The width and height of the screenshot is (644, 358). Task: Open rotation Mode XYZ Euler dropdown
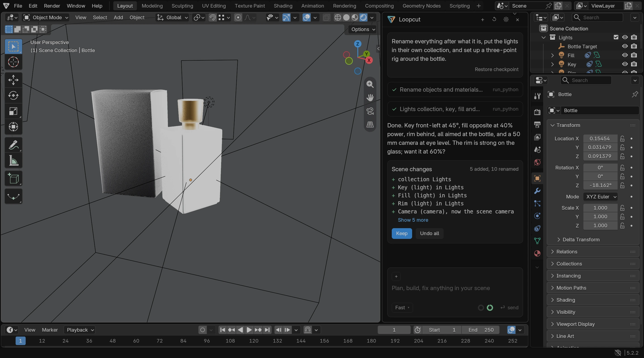point(600,197)
